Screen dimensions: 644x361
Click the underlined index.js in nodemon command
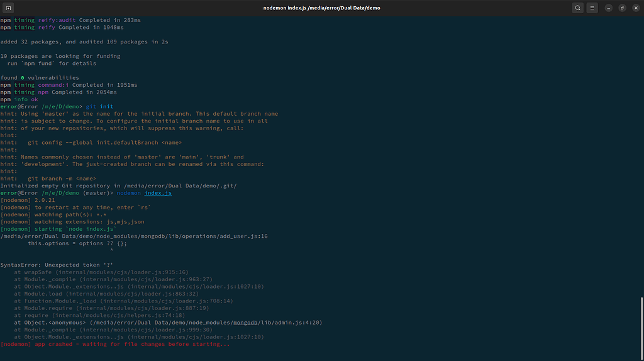pyautogui.click(x=157, y=193)
